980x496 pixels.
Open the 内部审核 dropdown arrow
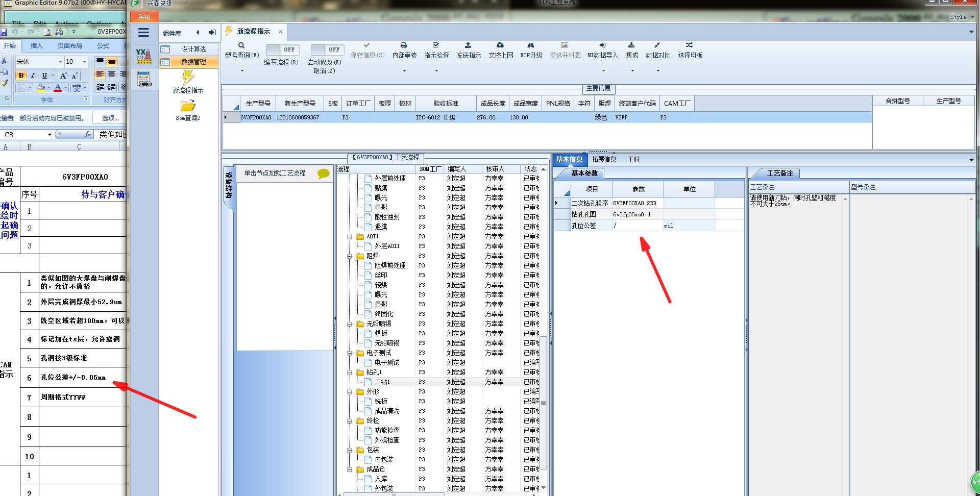pos(404,70)
